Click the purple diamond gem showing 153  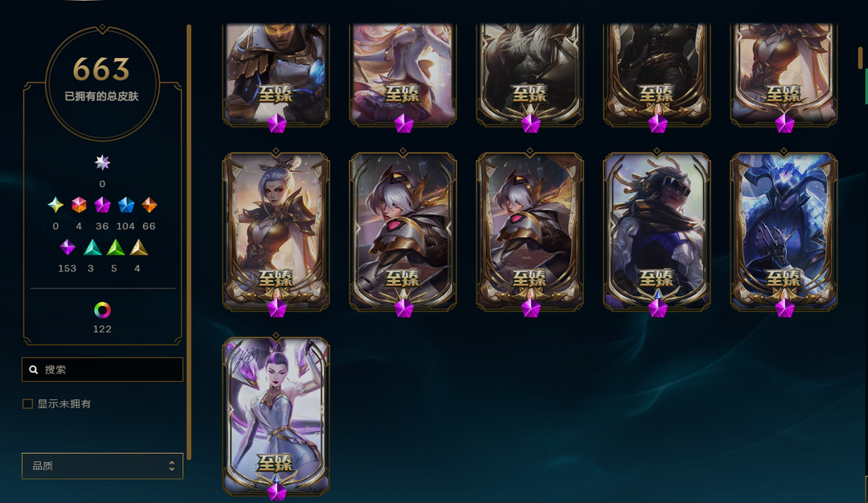[68, 247]
